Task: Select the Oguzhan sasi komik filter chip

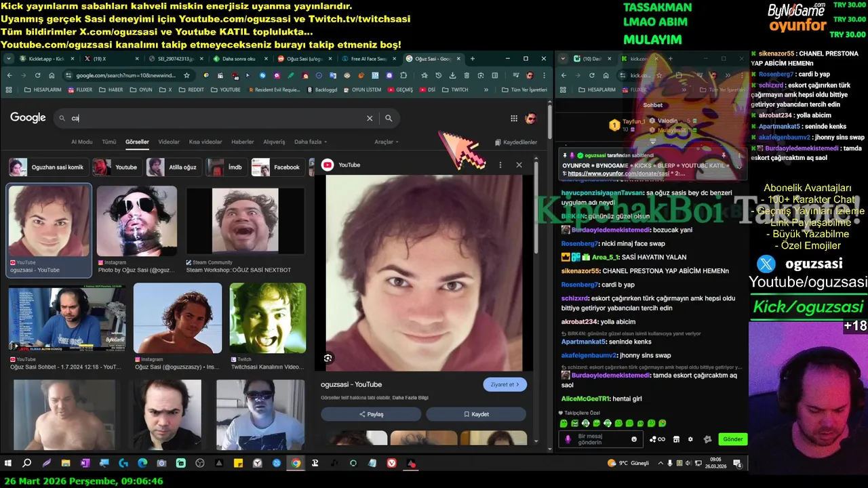Action: tap(47, 167)
